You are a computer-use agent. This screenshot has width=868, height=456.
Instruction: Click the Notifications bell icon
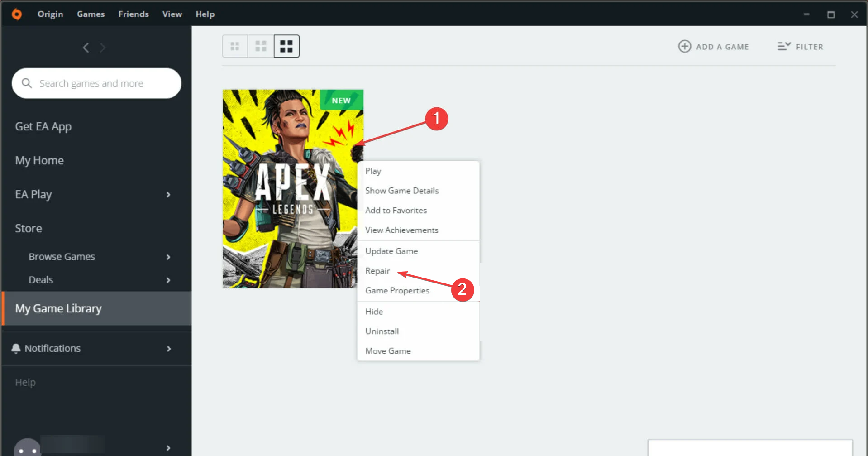[16, 348]
